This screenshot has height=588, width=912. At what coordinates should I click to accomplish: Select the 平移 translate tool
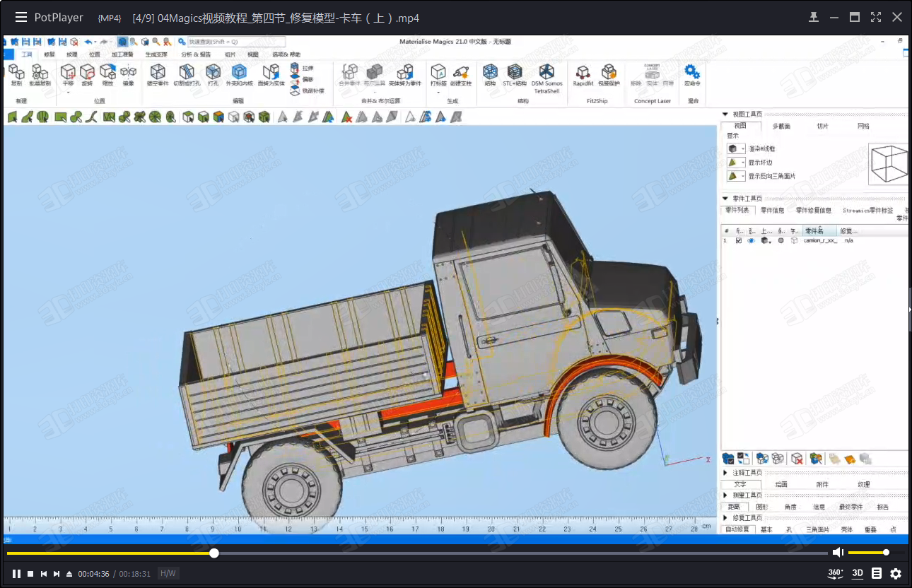coord(68,71)
